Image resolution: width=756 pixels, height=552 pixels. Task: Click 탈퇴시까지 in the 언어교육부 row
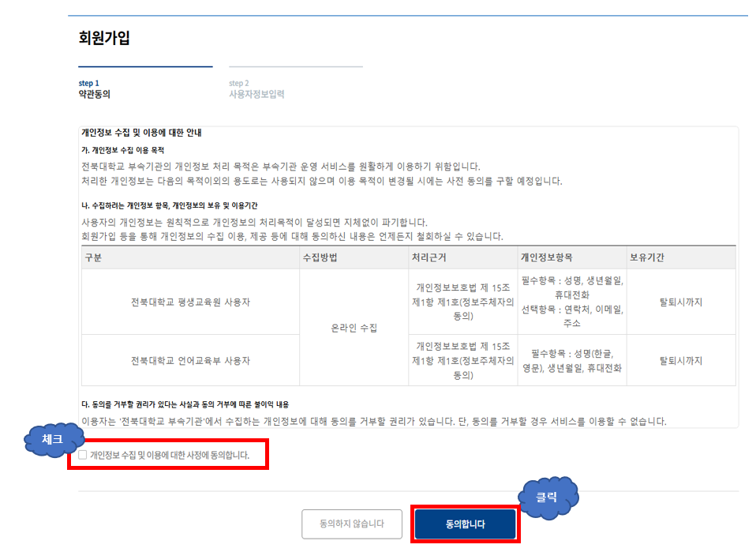[681, 360]
